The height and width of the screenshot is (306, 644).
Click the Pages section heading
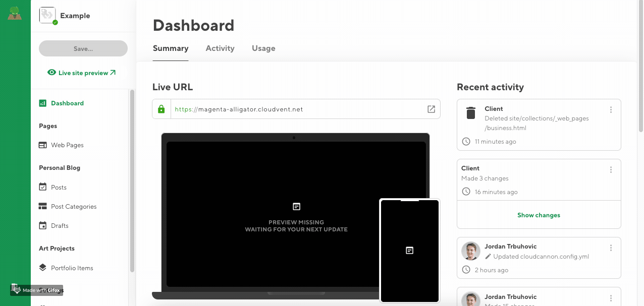coord(48,126)
